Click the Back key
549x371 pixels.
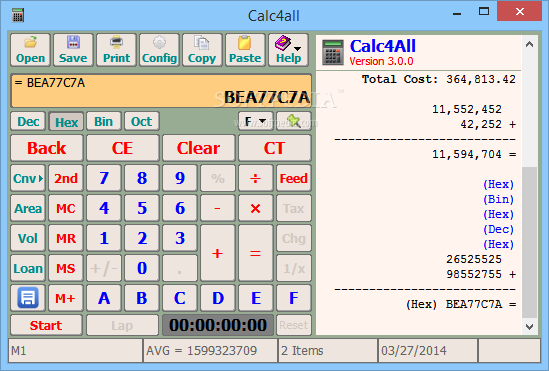[47, 148]
